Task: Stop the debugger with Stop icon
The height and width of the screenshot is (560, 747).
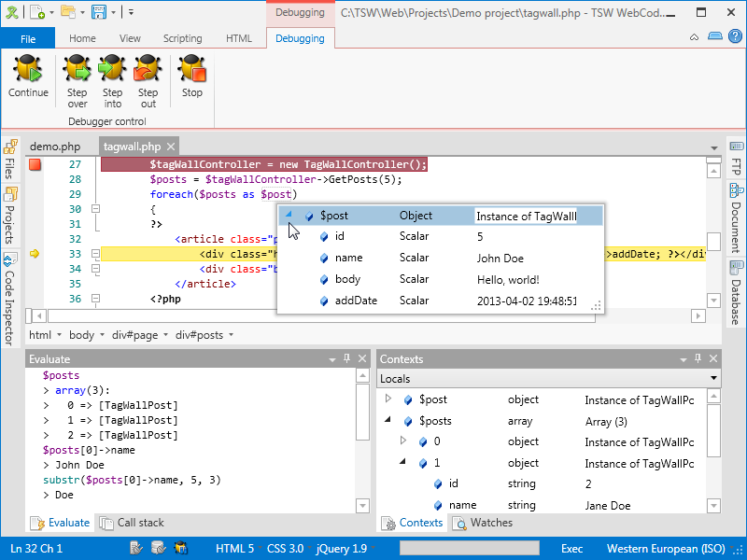Action: (x=191, y=71)
